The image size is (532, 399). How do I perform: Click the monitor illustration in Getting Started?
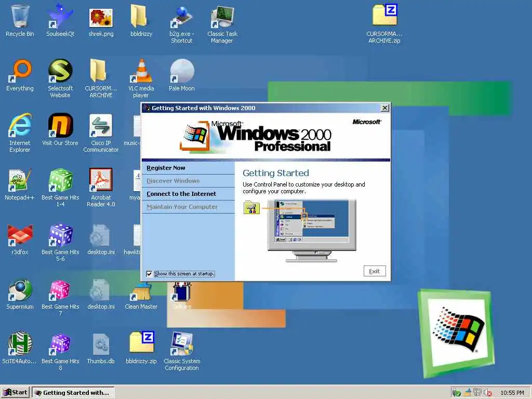pos(312,231)
